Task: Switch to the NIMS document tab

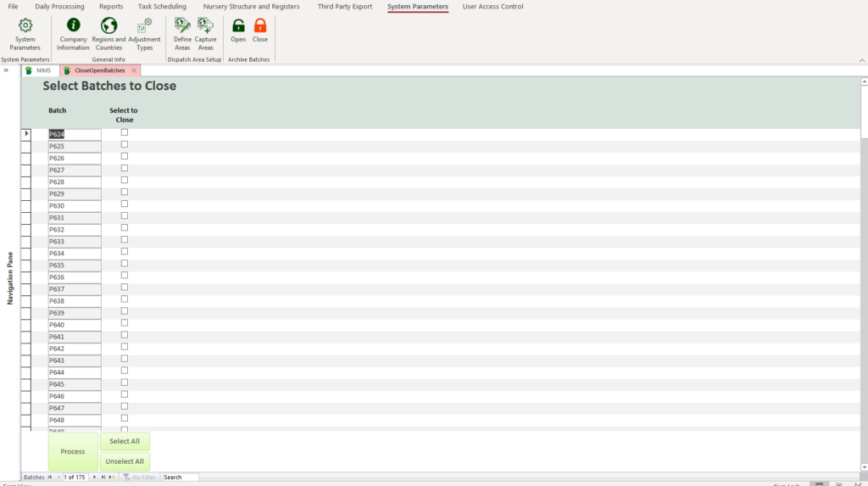Action: (42, 70)
